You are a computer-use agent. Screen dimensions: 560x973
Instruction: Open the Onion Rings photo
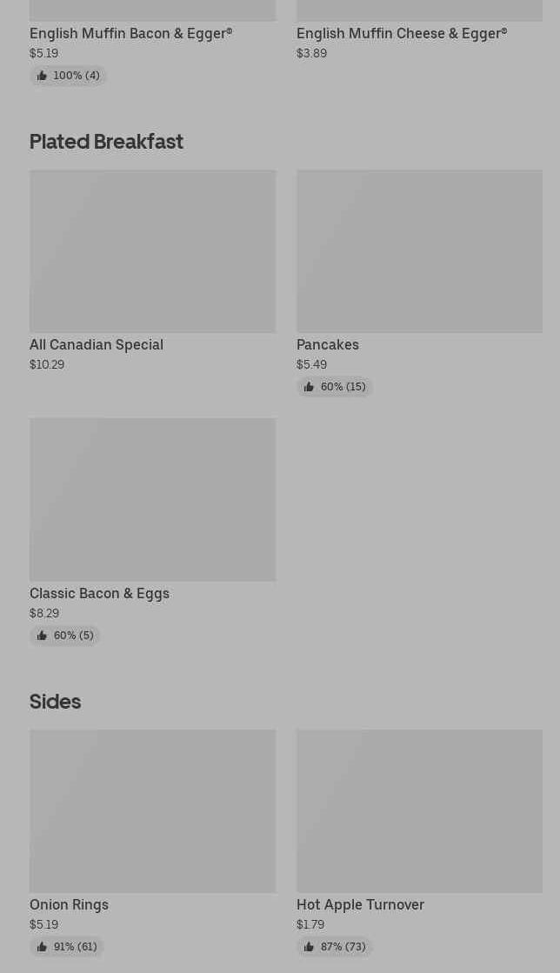[x=152, y=810]
